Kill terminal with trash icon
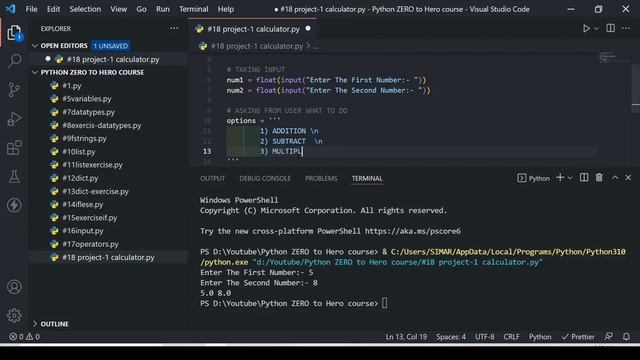This screenshot has height=360, width=640. click(599, 178)
